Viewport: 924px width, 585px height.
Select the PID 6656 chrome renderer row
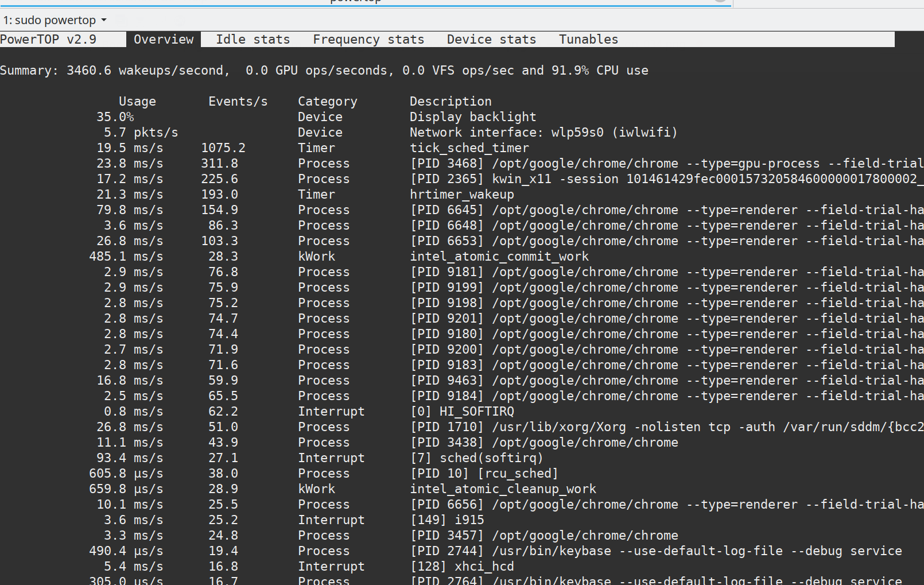(462, 504)
